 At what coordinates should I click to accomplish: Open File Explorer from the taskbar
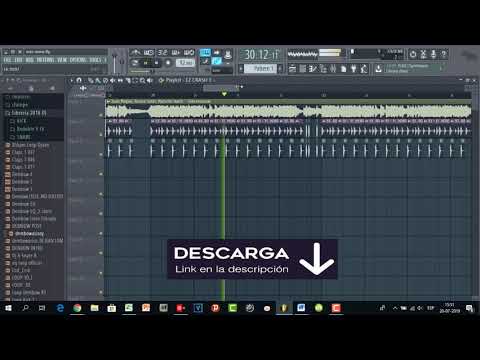[94, 308]
